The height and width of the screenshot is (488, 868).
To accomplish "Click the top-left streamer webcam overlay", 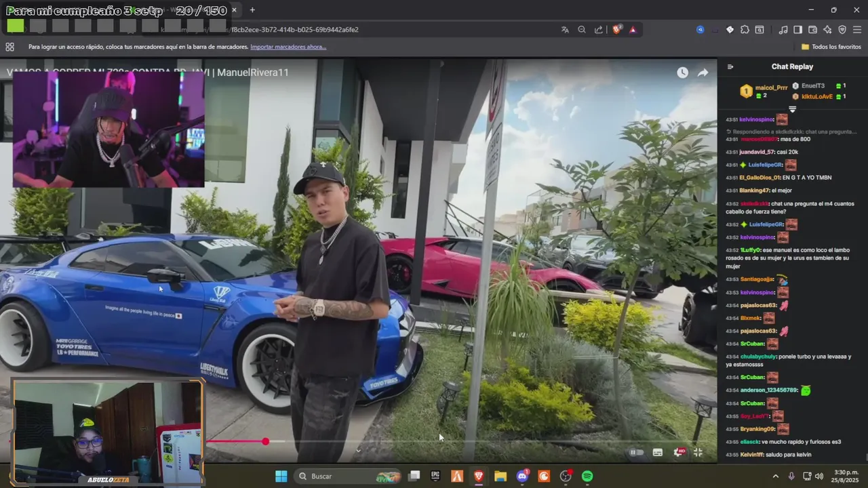I will pos(108,129).
